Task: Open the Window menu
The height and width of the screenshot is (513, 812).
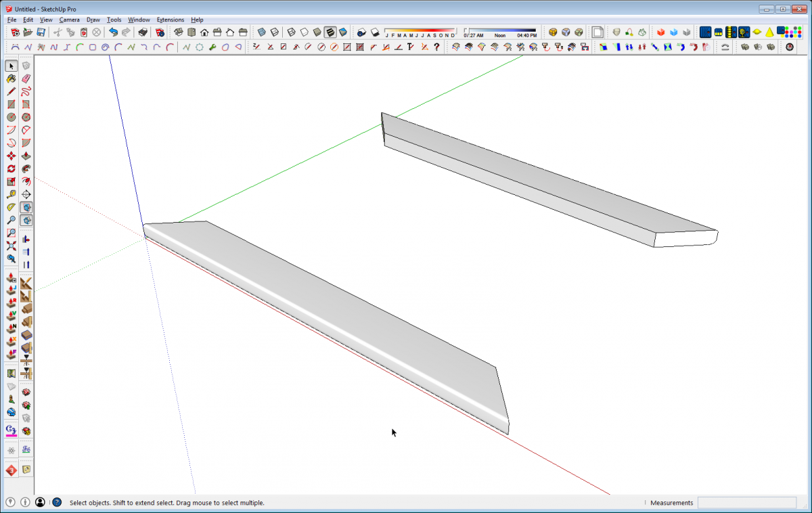Action: pyautogui.click(x=139, y=20)
